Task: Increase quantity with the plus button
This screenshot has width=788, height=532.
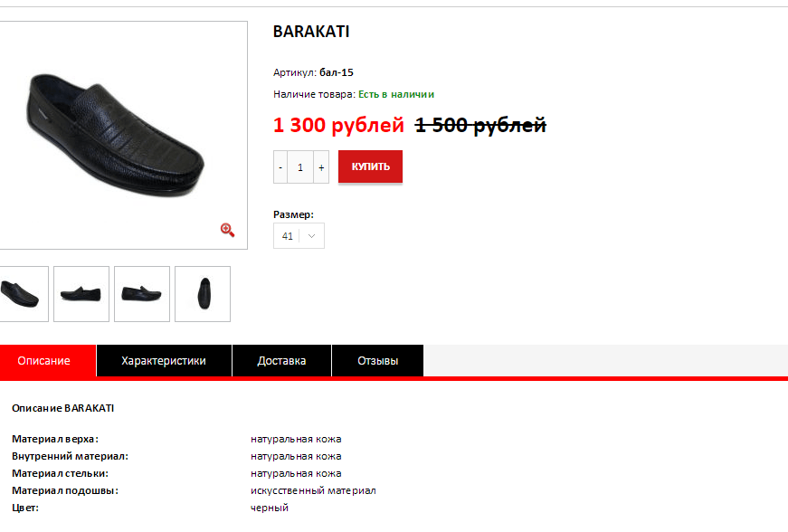Action: 321,166
